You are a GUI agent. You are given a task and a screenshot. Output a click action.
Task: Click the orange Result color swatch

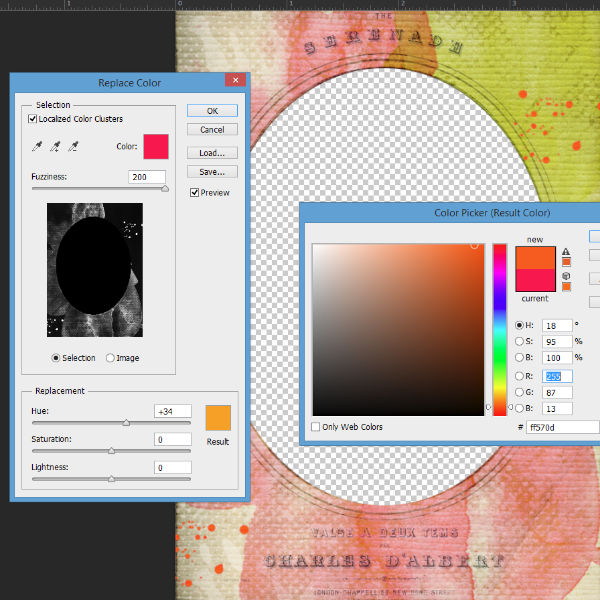pos(218,418)
